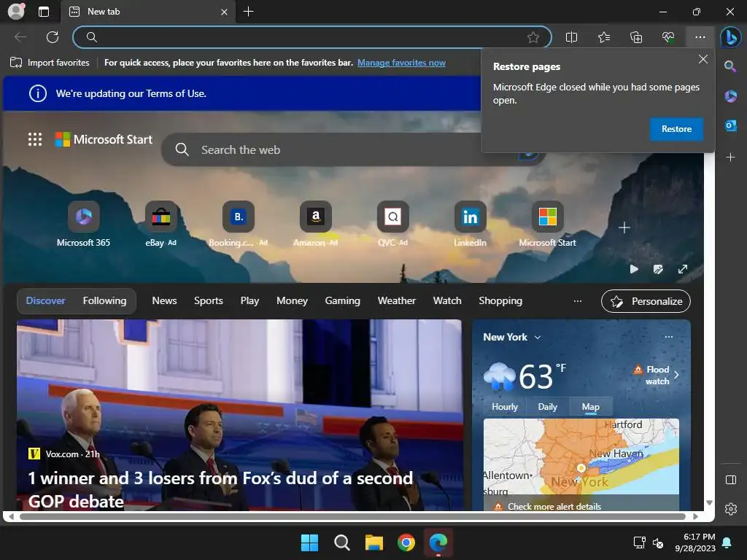The width and height of the screenshot is (747, 560).
Task: Show more feed categories ellipsis
Action: pos(578,301)
